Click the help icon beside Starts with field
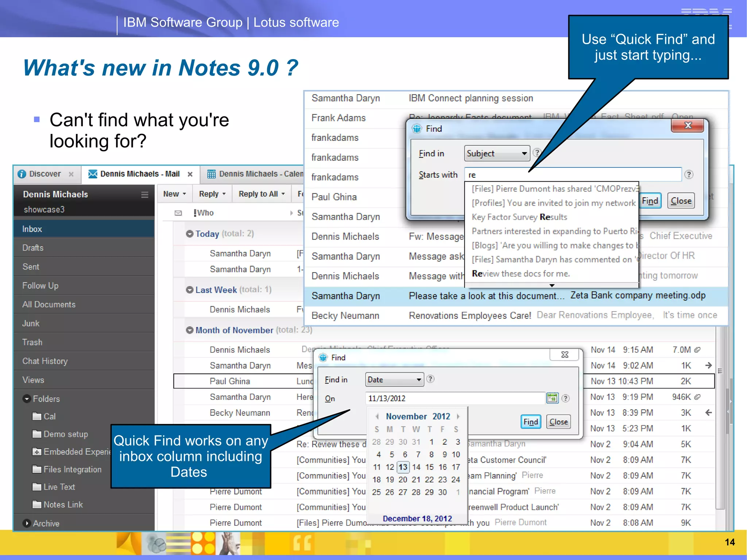The image size is (747, 560). [689, 174]
